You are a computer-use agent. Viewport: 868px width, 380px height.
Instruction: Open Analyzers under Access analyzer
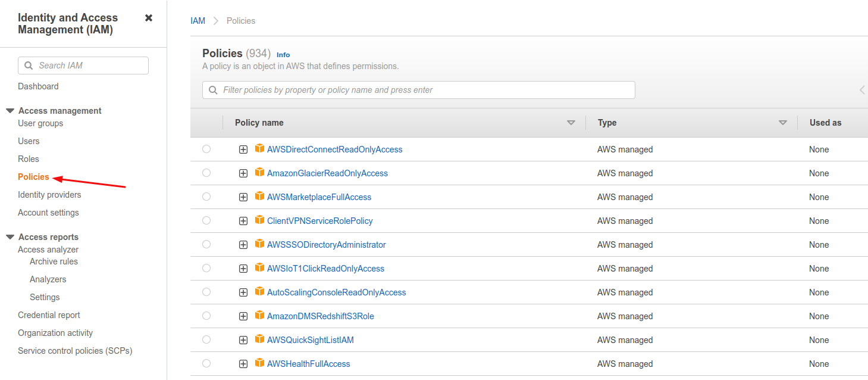(x=48, y=279)
